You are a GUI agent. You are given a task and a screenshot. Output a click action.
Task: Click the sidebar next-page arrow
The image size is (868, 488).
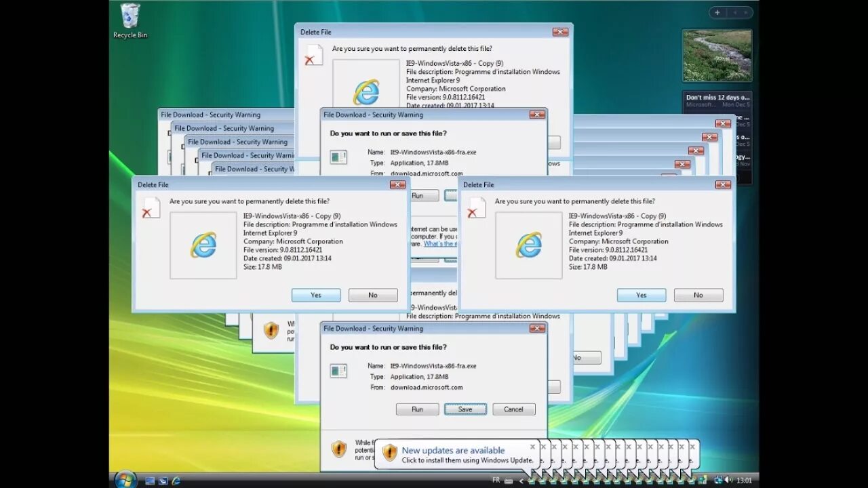745,12
